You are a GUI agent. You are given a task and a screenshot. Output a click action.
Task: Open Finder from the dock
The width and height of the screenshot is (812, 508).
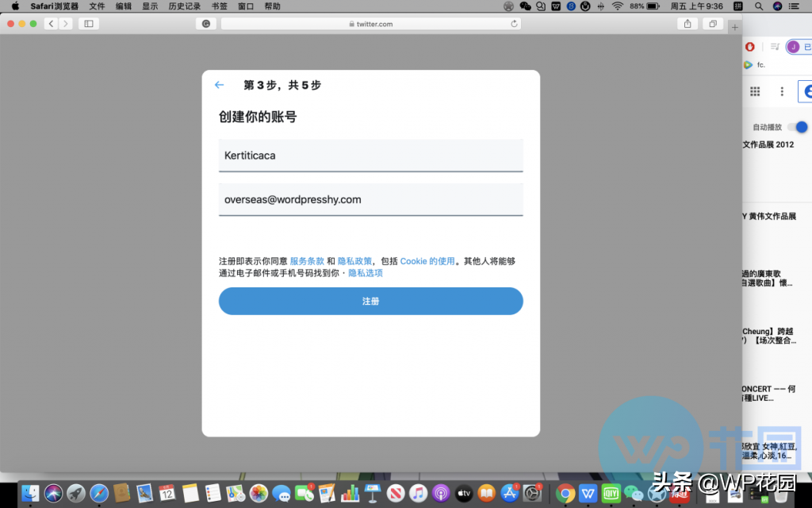click(31, 493)
